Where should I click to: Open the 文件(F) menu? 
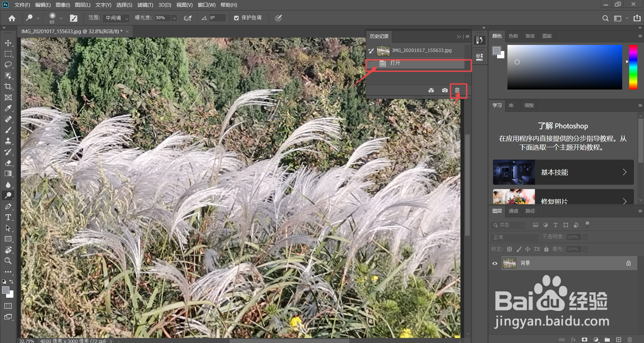(22, 5)
